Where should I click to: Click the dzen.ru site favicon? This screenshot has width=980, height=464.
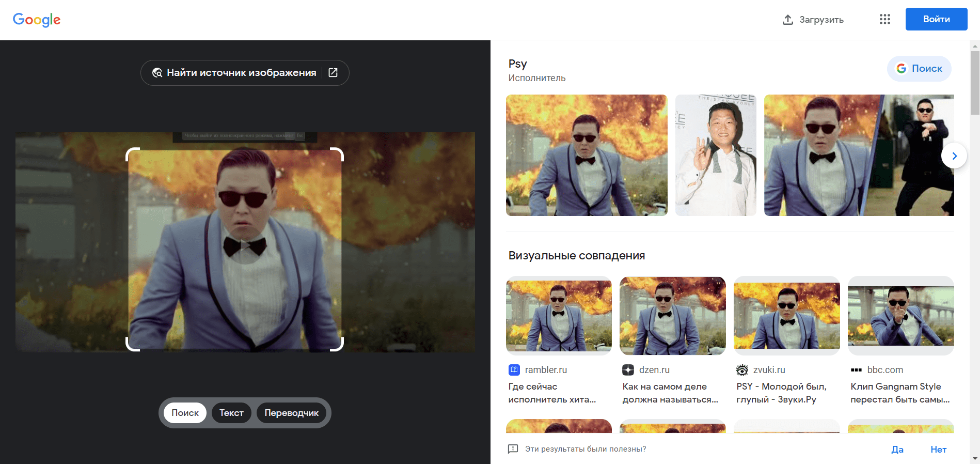pos(628,370)
